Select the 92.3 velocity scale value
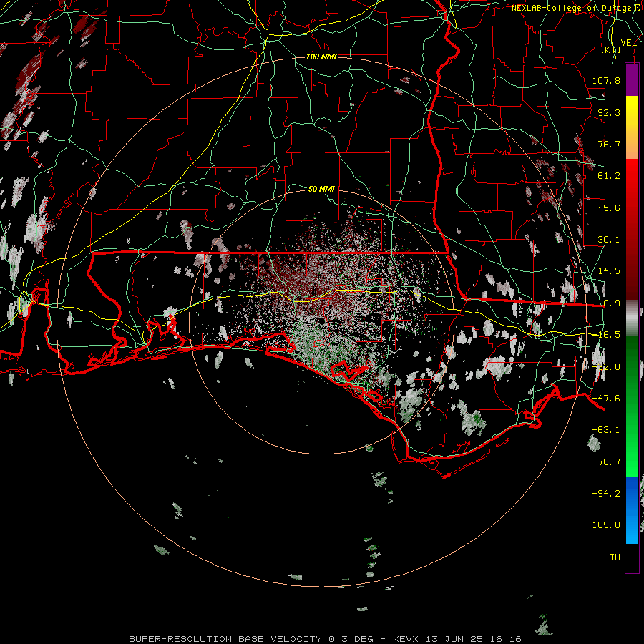Screen dimensions: 644x644 click(609, 112)
